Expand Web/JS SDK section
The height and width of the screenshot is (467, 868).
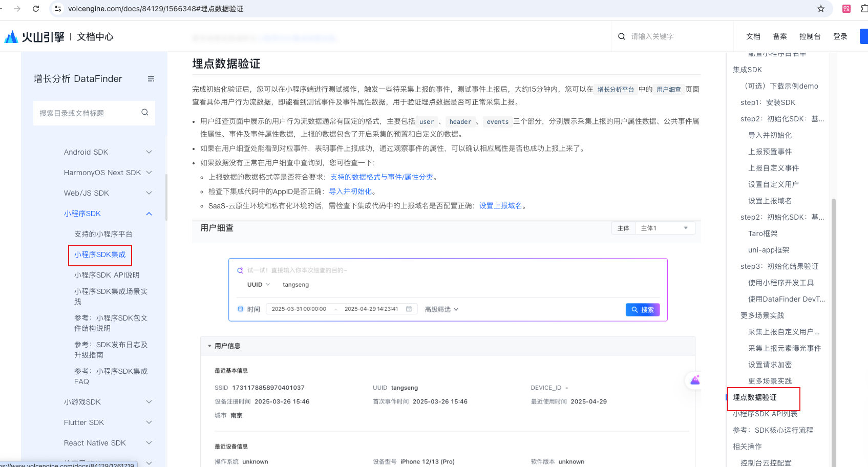[x=149, y=193]
